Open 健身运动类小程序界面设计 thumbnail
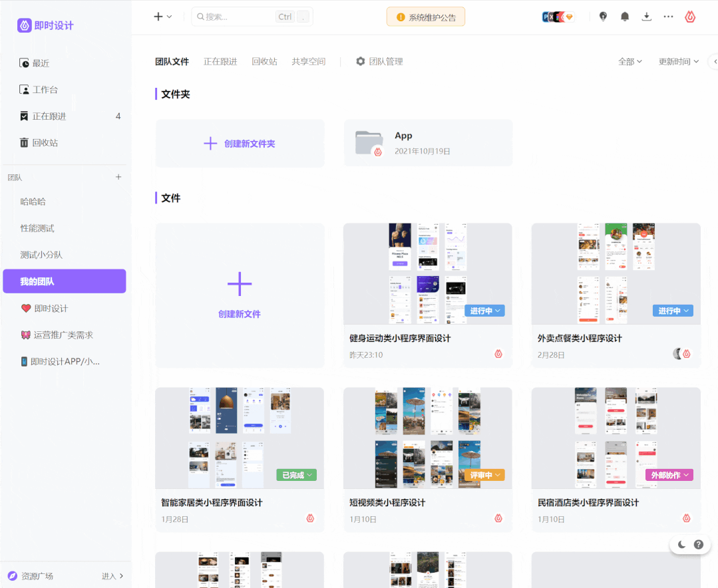This screenshot has height=588, width=718. coord(428,273)
